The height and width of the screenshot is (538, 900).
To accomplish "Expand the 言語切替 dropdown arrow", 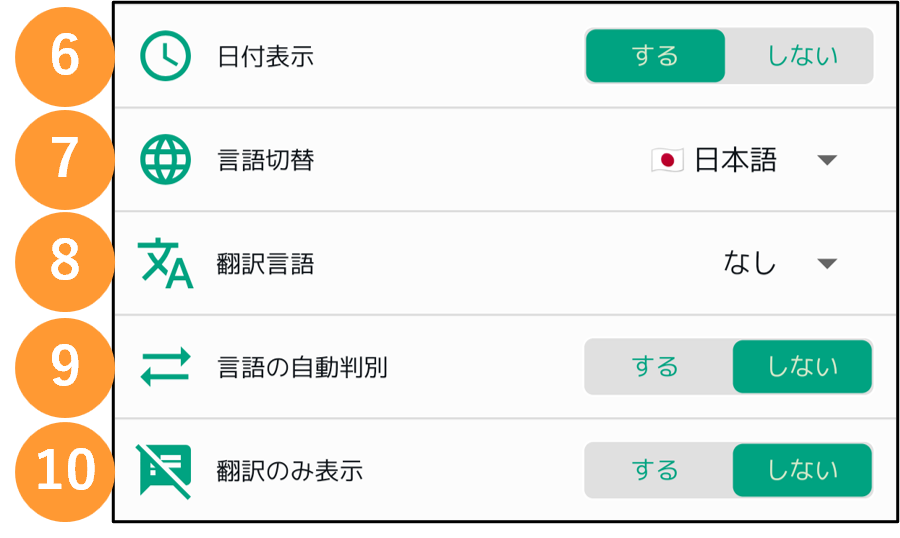I will pos(827,160).
